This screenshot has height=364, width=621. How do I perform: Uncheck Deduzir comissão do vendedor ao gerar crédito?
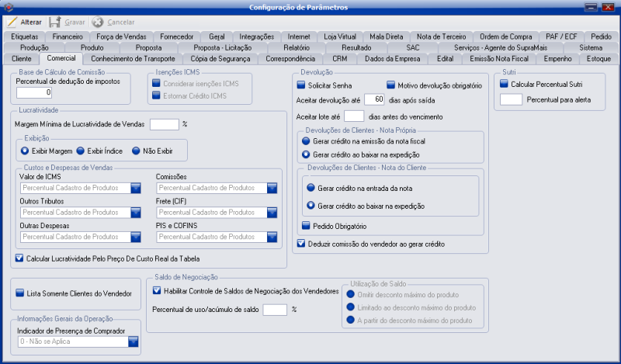coord(301,244)
